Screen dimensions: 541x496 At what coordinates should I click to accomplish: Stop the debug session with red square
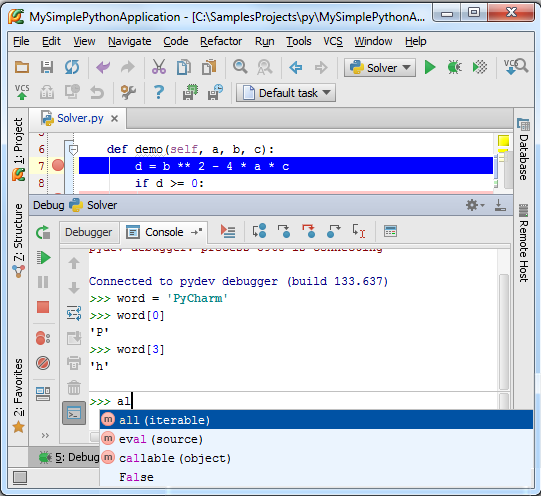click(x=43, y=307)
